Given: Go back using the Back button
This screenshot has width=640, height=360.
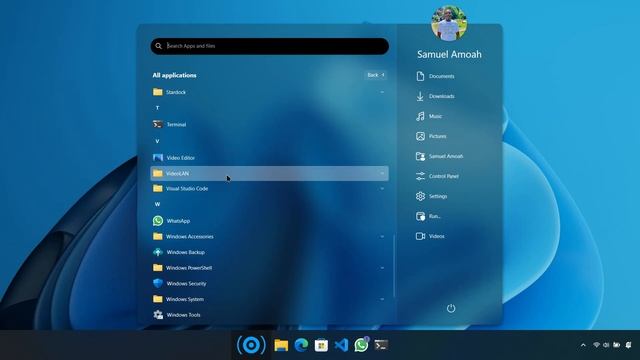Looking at the screenshot, I should click(x=376, y=75).
